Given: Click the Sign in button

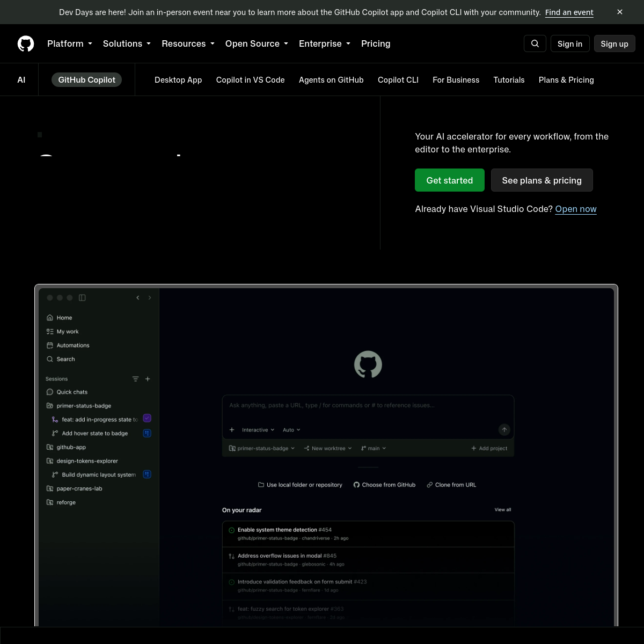Looking at the screenshot, I should pos(570,43).
